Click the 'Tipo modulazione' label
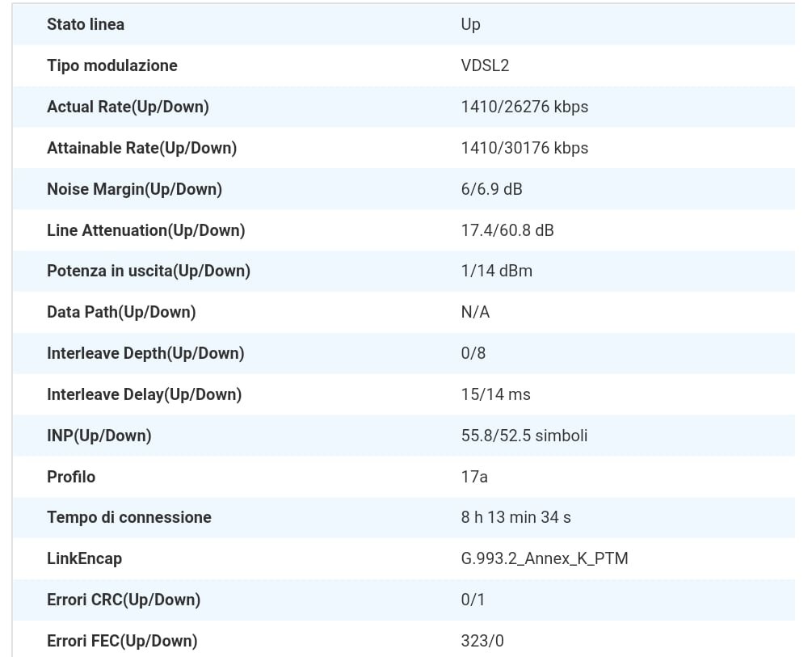Viewport: 812px width, 657px height. [111, 65]
